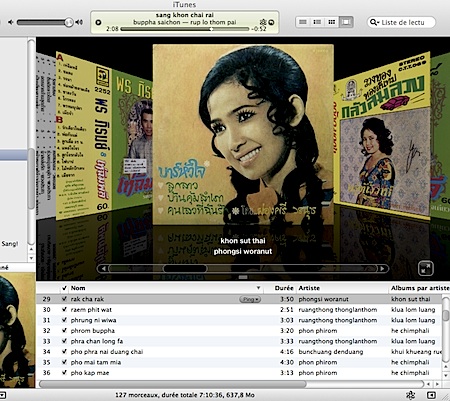The height and width of the screenshot is (401, 450).
Task: Click the track list scroll down arrow
Action: point(446,375)
